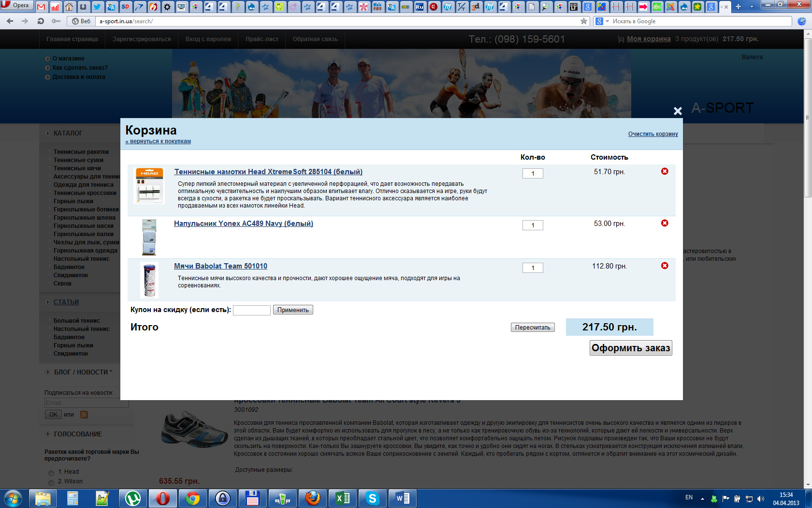This screenshot has width=812, height=508.
Task: Reload the current page
Action: tap(41, 21)
